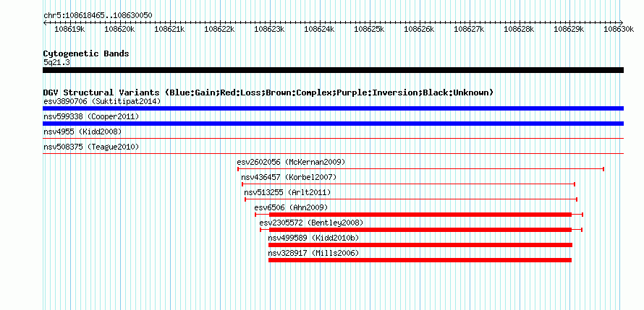Image resolution: width=644 pixels, height=310 pixels.
Task: Click the blue gain bar for nsv599338
Action: [x=333, y=124]
